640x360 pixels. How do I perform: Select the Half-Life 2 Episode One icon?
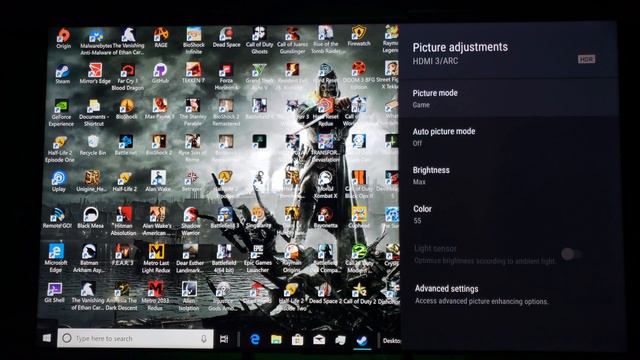[60, 149]
